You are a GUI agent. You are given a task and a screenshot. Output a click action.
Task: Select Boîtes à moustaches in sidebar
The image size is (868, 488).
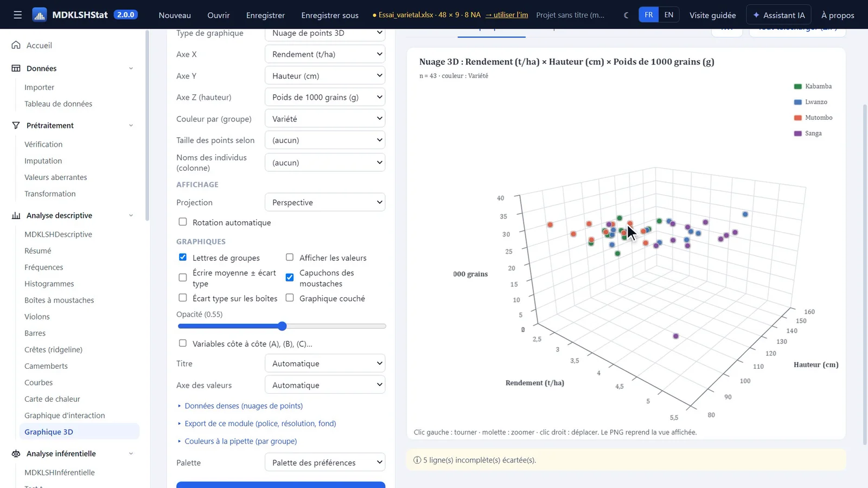(x=59, y=300)
